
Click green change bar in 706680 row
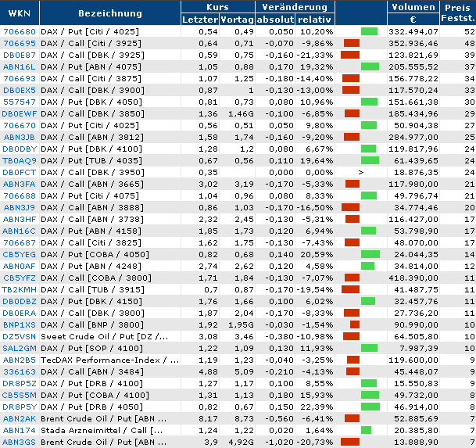pyautogui.click(x=369, y=31)
